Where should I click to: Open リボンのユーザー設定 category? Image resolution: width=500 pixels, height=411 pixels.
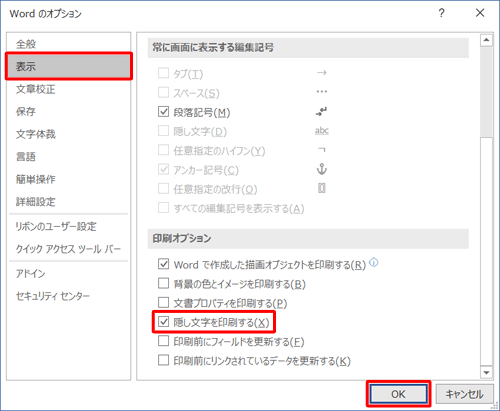tap(69, 226)
